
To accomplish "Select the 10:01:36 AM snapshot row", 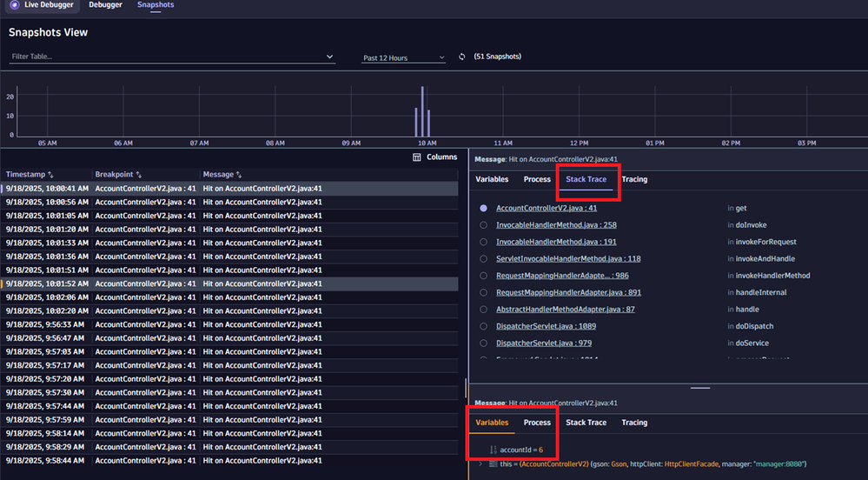I will (x=229, y=257).
